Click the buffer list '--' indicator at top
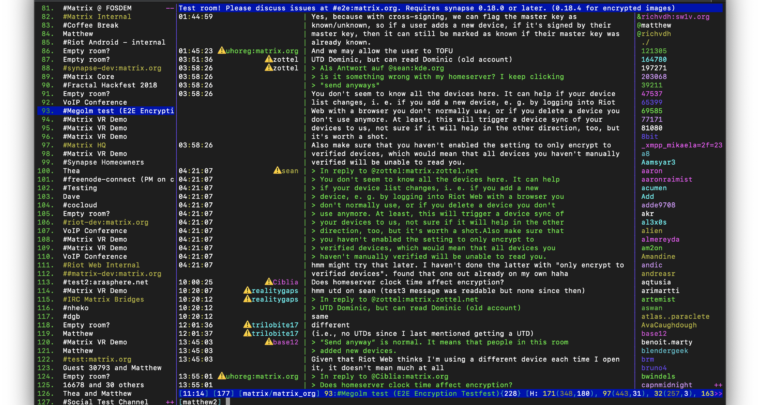 click(171, 7)
